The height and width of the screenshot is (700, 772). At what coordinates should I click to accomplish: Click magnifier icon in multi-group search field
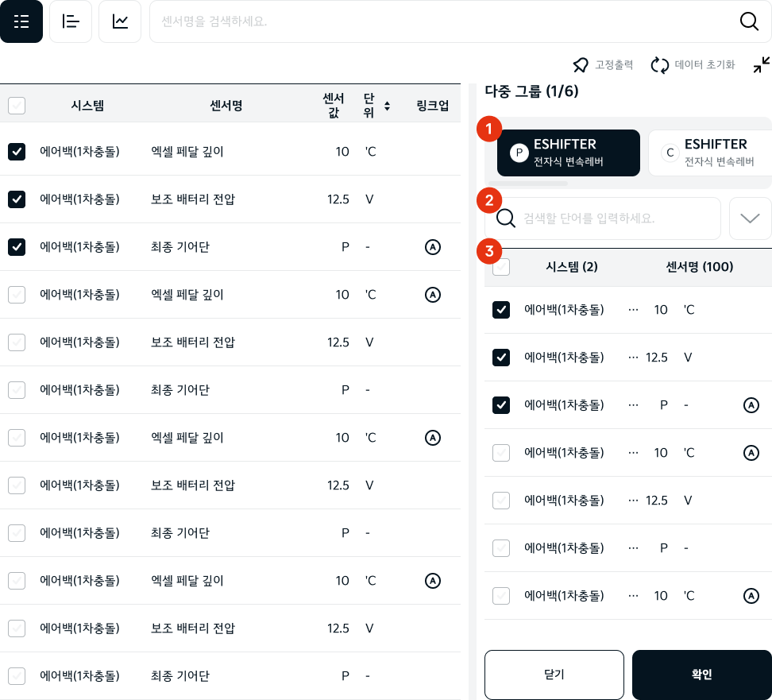506,218
